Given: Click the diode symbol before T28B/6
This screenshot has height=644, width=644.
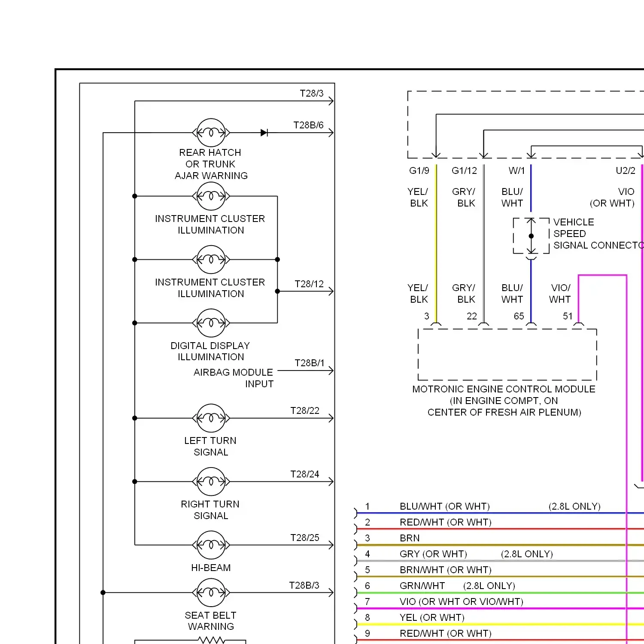Looking at the screenshot, I should coord(264,133).
